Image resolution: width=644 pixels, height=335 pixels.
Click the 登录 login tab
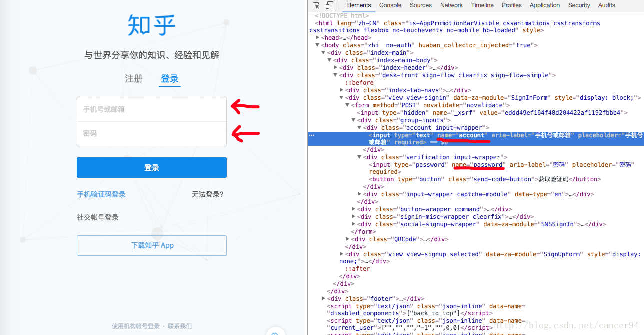170,79
